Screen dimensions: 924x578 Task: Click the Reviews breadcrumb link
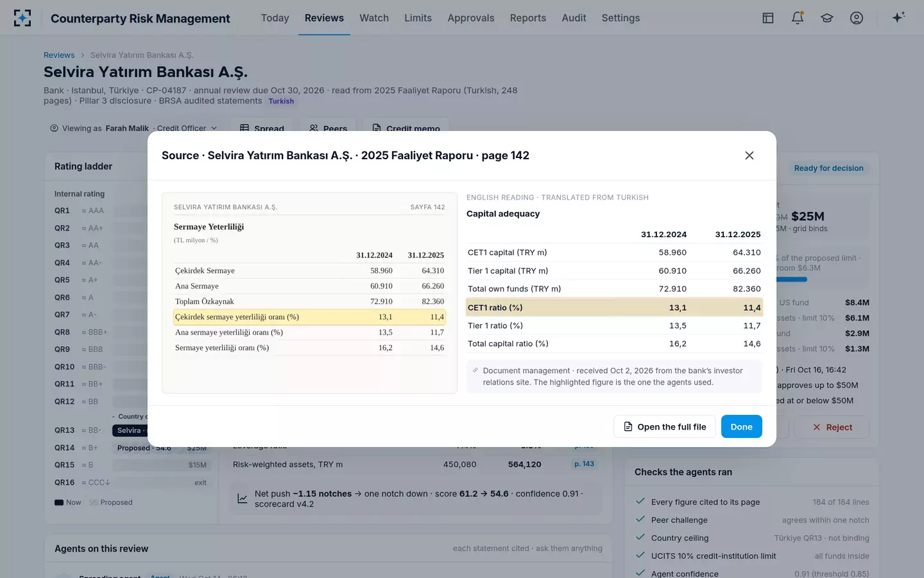click(x=59, y=55)
